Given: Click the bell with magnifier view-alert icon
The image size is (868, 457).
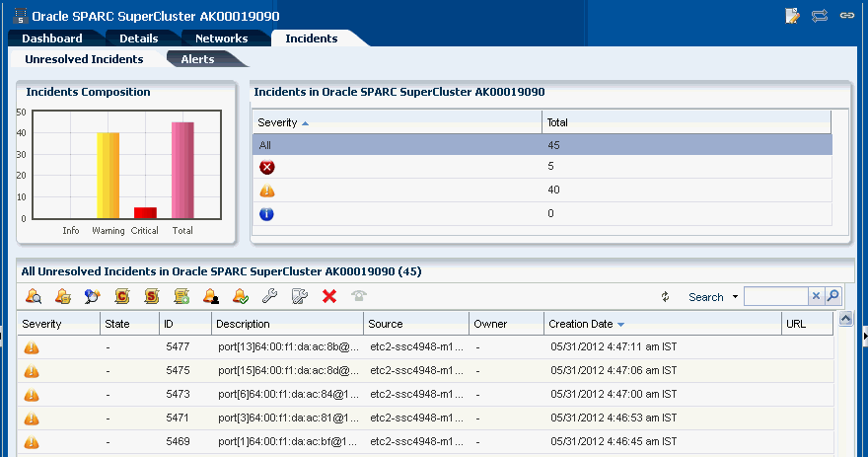Looking at the screenshot, I should pos(34,296).
